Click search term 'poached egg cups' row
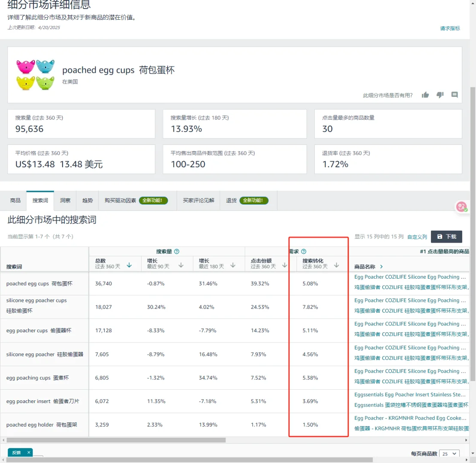The image size is (476, 463). (x=39, y=283)
